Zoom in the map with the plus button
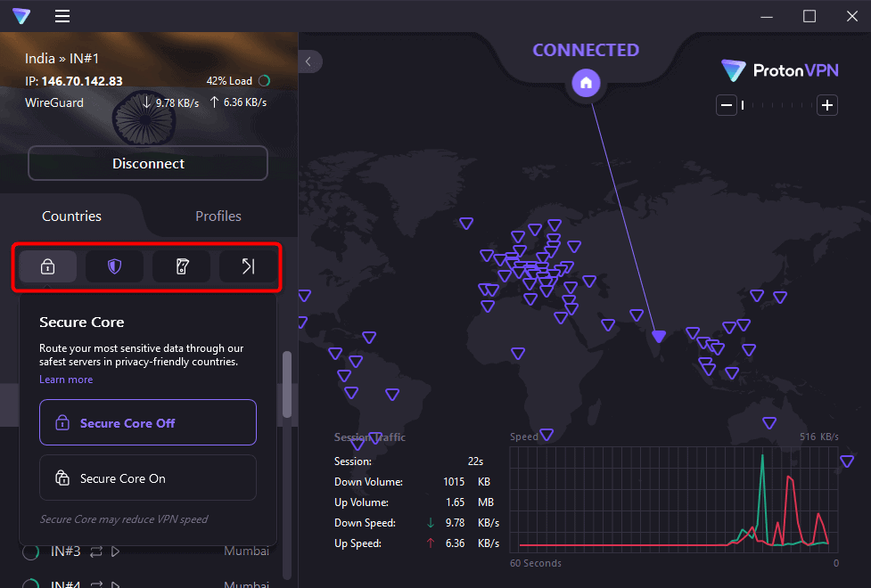Image resolution: width=871 pixels, height=588 pixels. pyautogui.click(x=827, y=106)
